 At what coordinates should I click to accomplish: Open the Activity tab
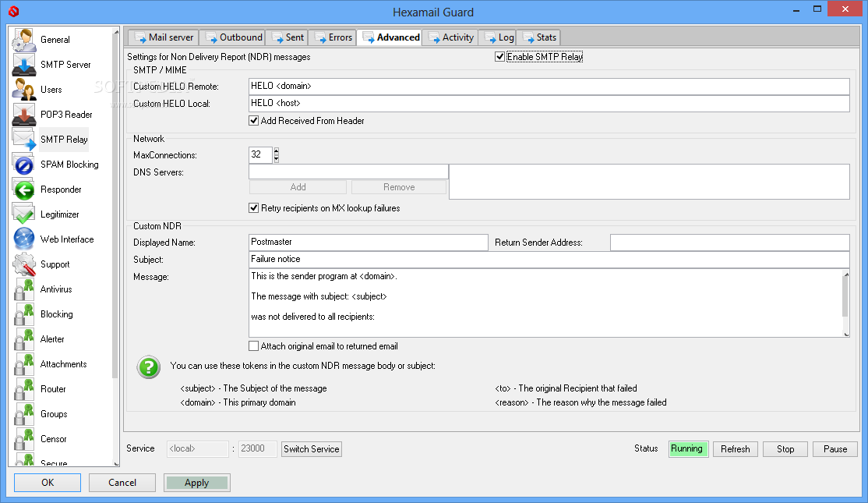tap(450, 37)
